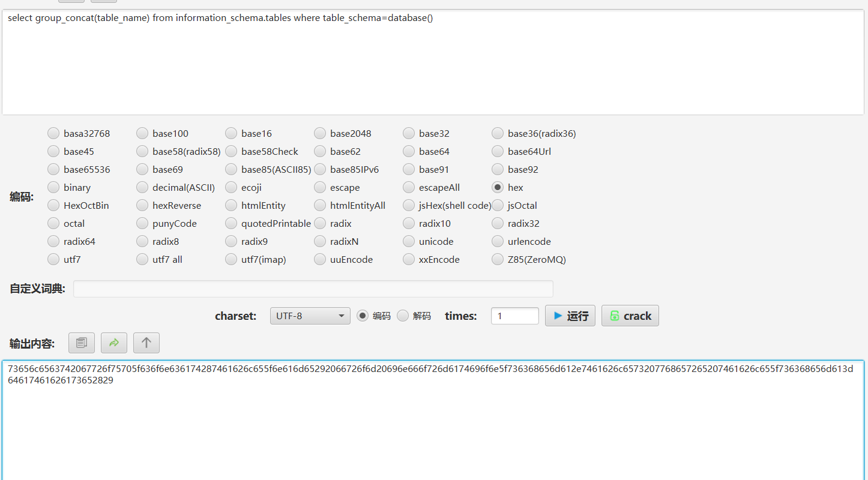Click the green forward arrow icon
Viewport: 868px width, 480px height.
point(114,343)
